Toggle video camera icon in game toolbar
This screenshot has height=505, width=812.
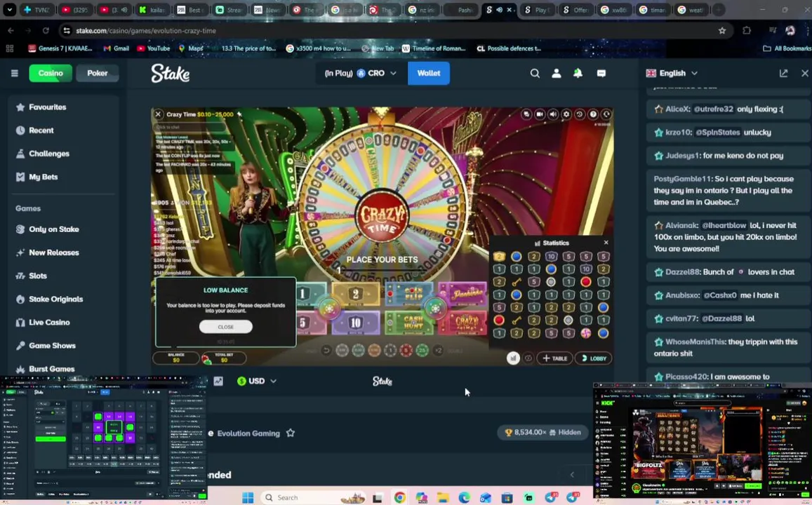(x=540, y=114)
